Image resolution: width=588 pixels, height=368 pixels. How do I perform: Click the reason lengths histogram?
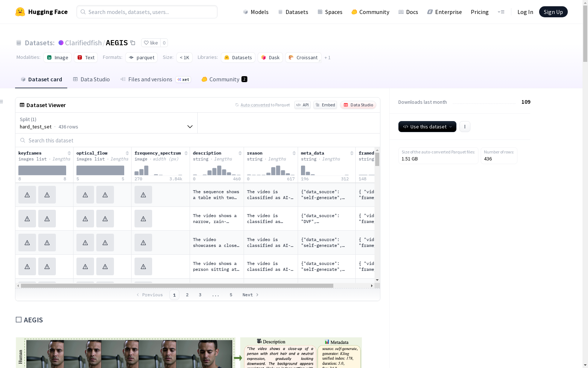coord(271,170)
